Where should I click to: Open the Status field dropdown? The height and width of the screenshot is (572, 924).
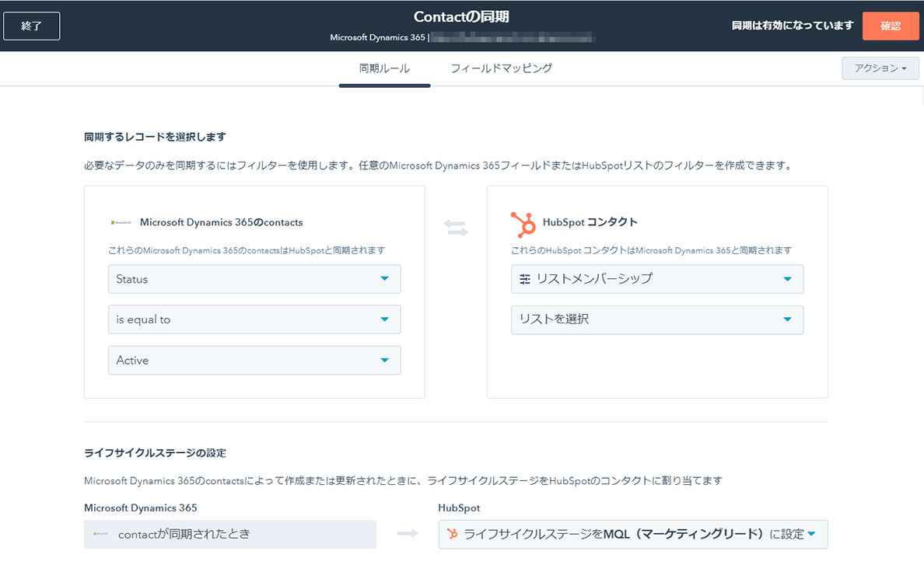tap(254, 279)
